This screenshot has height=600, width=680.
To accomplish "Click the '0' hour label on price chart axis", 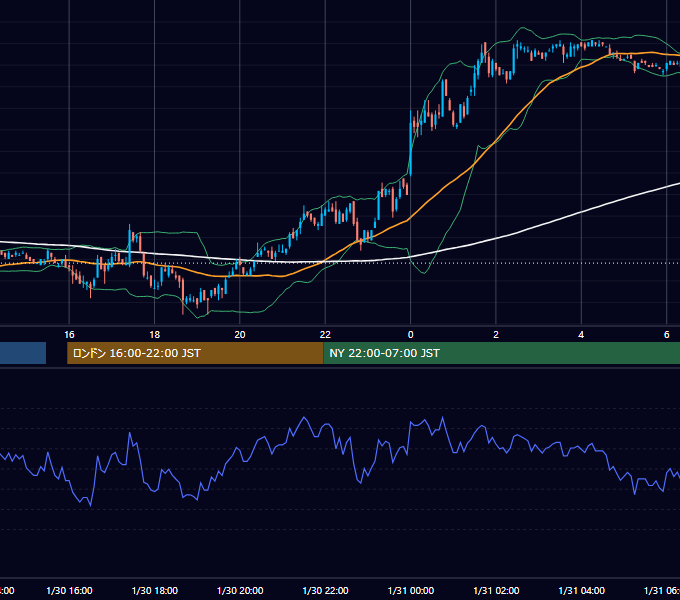I will (x=411, y=335).
